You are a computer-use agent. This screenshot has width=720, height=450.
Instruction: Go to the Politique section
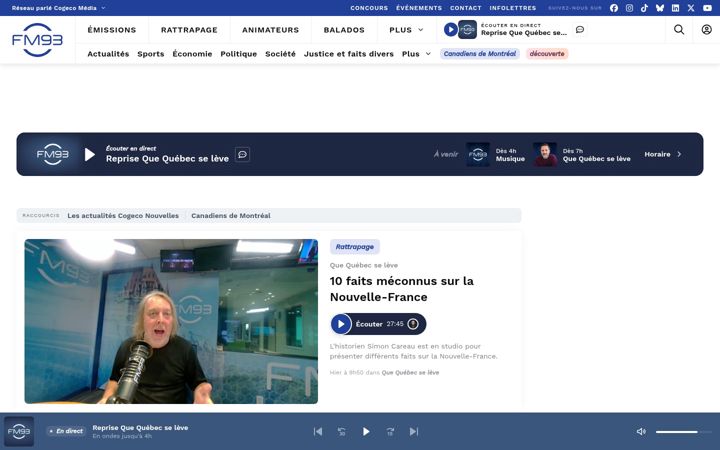point(238,54)
